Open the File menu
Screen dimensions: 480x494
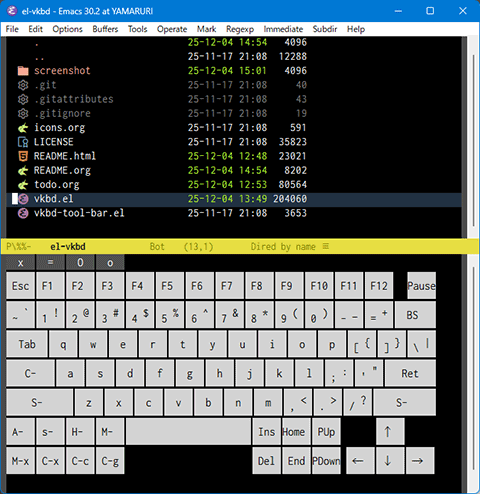coord(12,29)
